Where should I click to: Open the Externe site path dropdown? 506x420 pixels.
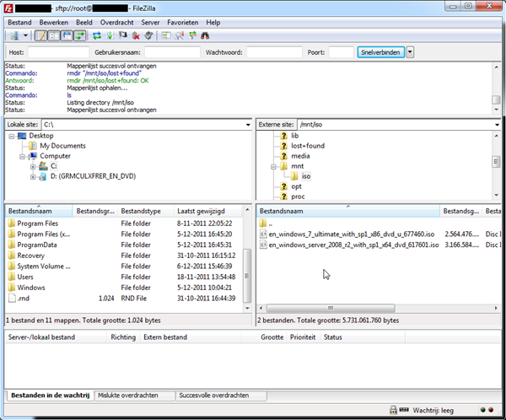click(x=497, y=125)
